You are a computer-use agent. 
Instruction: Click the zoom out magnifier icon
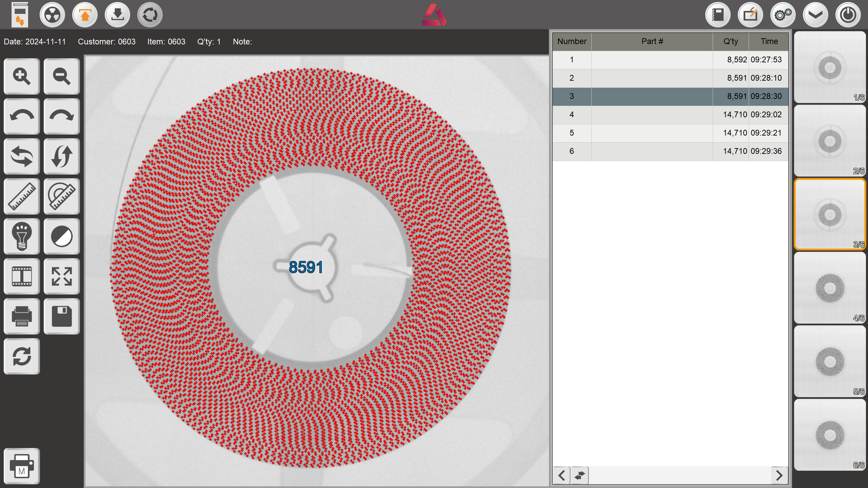coord(62,76)
